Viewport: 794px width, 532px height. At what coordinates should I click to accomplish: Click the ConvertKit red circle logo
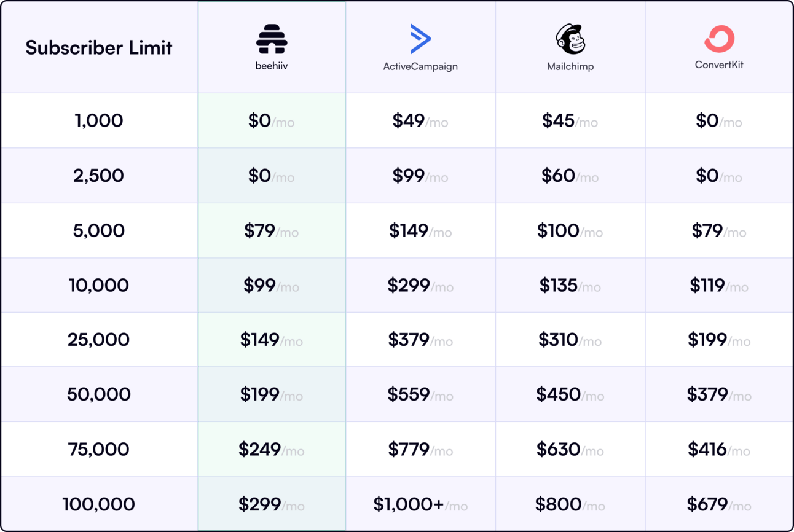(719, 39)
